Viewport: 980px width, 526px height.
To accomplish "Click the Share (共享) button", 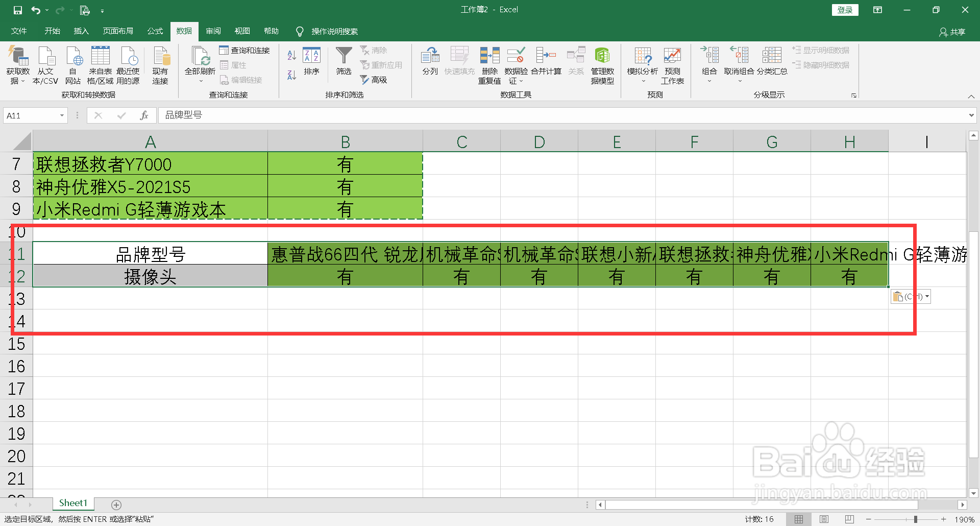I will 952,32.
